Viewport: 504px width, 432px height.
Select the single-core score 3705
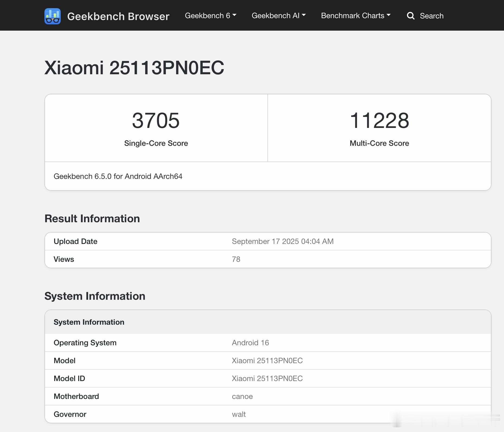point(156,120)
